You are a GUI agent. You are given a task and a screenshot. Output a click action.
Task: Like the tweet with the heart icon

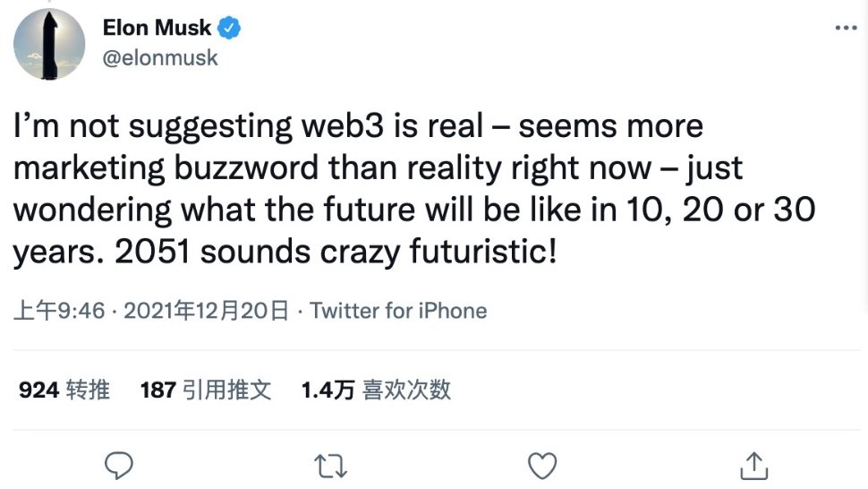542,465
